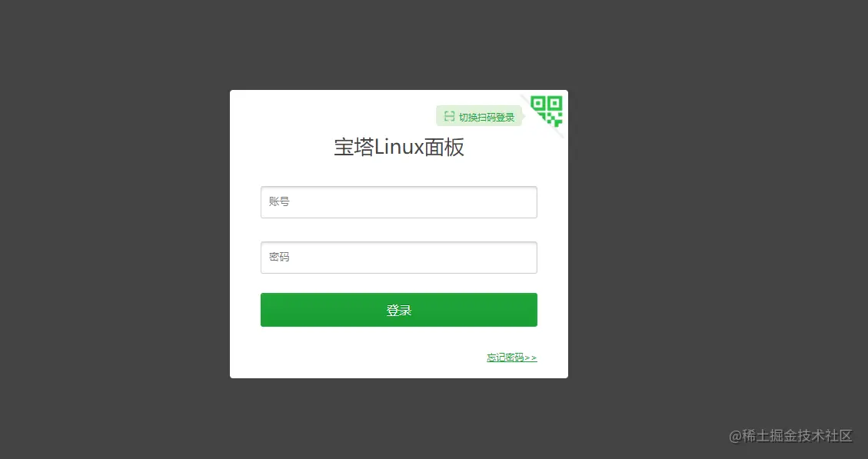Click the 密码 placeholder text
This screenshot has height=459, width=868.
(279, 257)
